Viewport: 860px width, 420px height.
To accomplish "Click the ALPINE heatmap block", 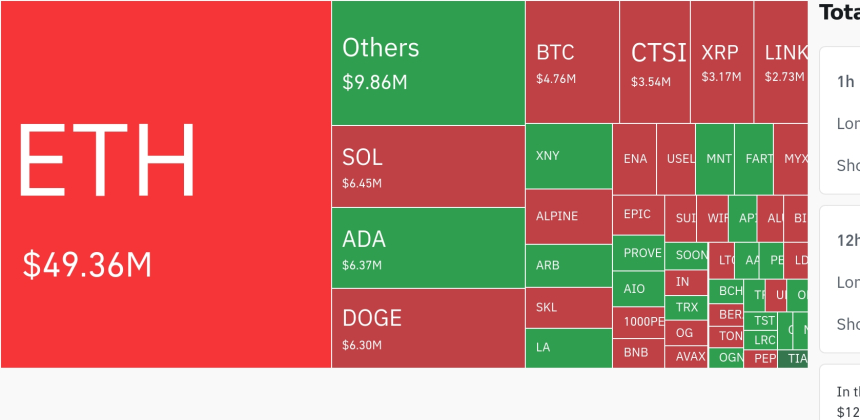I will point(568,217).
